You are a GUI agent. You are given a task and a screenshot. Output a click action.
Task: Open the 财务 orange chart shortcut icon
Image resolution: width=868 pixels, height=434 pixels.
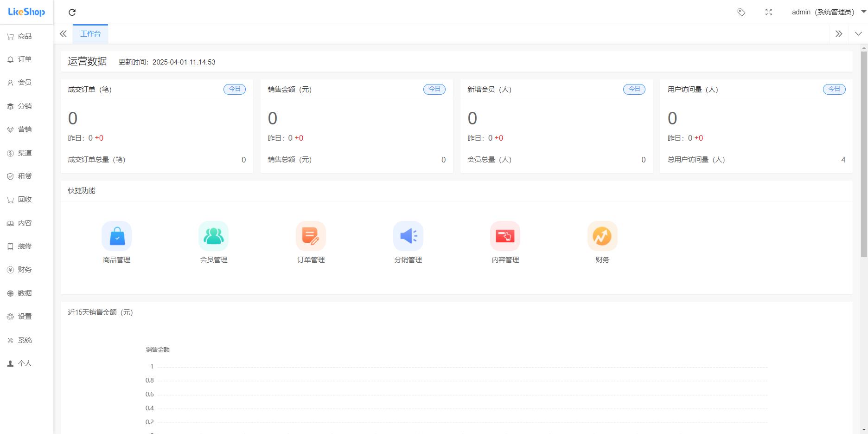[x=602, y=236]
